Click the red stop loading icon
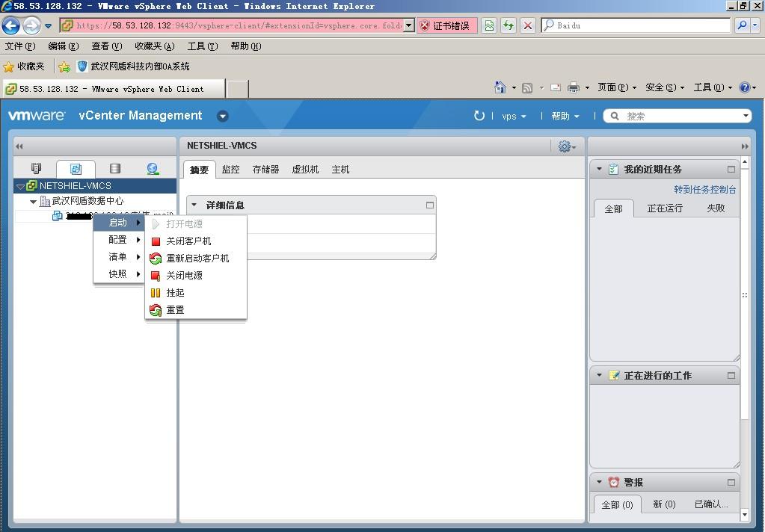 527,25
